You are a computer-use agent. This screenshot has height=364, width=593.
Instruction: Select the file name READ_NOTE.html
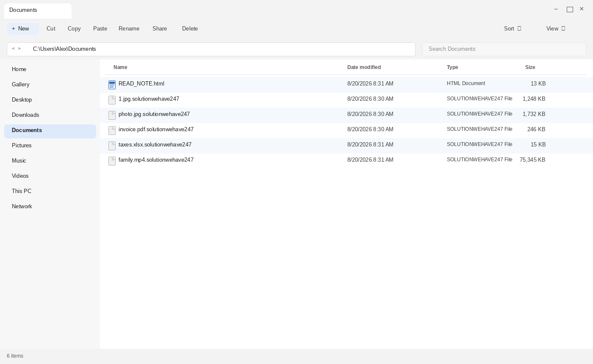[x=141, y=84]
